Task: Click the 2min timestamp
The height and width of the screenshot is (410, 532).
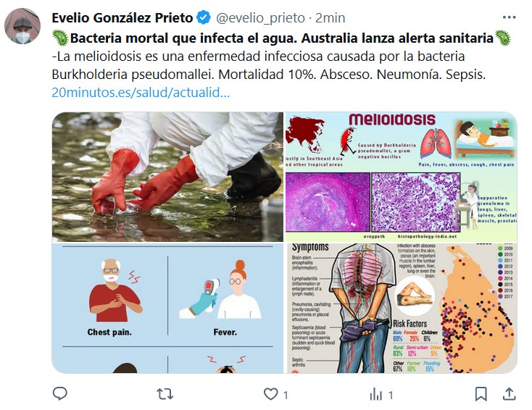Action: (330, 17)
